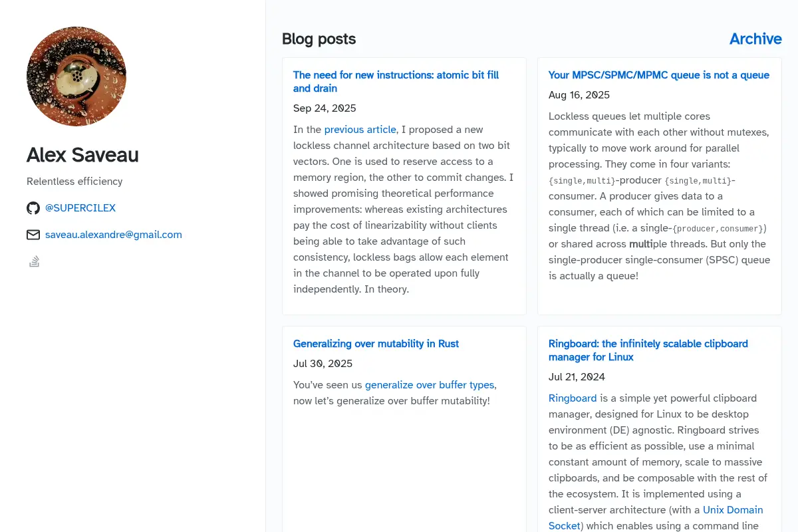
Task: Open the Stack Overflow icon link
Action: (35, 261)
